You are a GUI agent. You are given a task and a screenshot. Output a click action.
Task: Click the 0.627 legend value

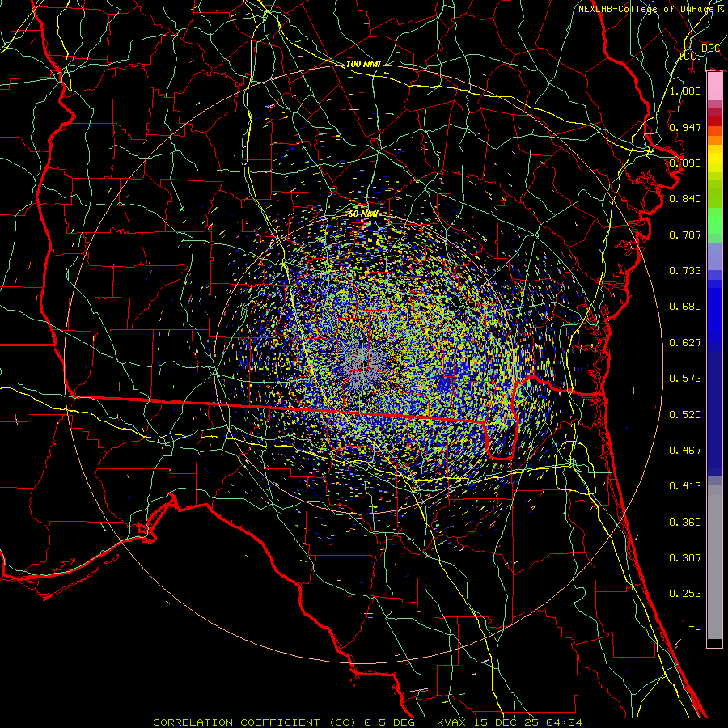coord(685,343)
